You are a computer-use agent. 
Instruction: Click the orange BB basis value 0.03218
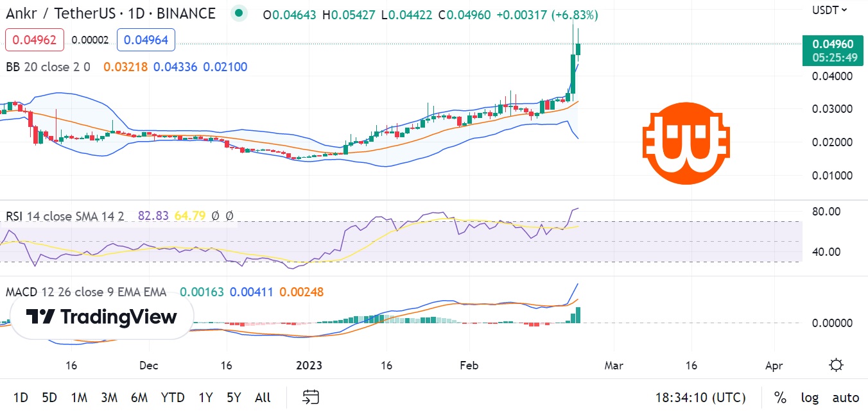pos(125,67)
